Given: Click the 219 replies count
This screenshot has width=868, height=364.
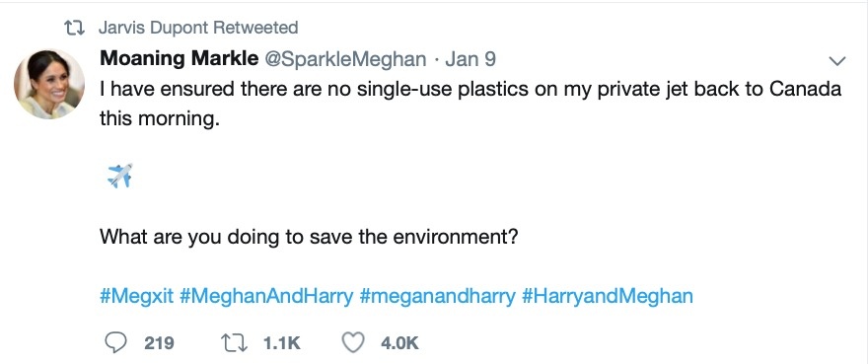Looking at the screenshot, I should 160,343.
